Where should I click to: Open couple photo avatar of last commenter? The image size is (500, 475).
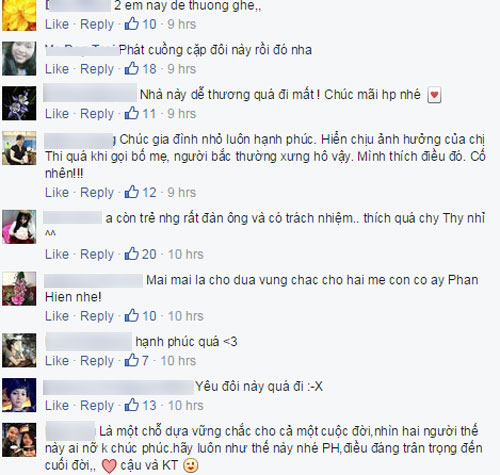[19, 440]
